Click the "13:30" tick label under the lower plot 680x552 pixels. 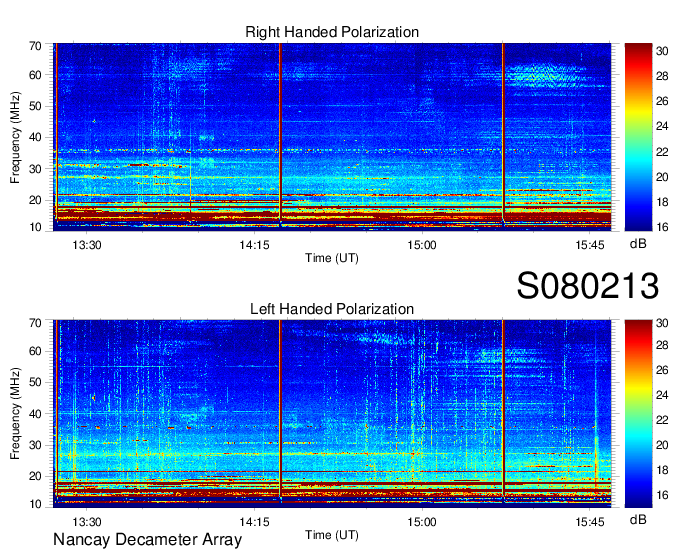pos(87,522)
